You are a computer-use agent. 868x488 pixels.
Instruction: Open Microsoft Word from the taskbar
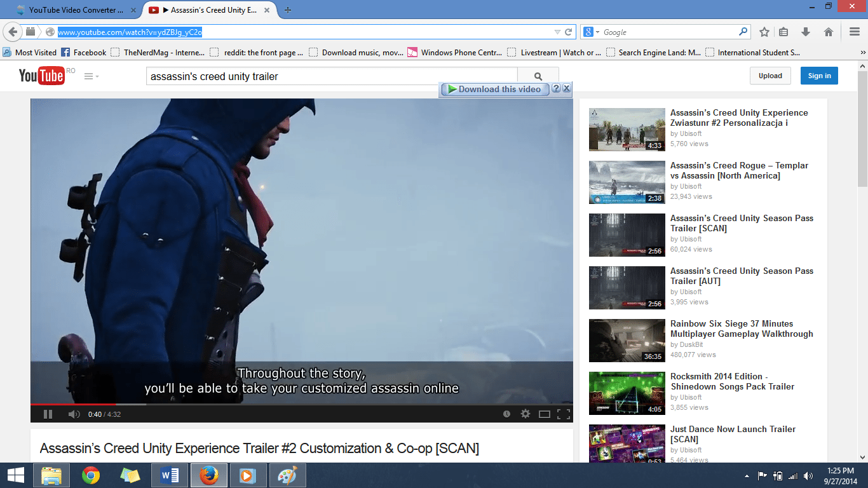pos(170,475)
